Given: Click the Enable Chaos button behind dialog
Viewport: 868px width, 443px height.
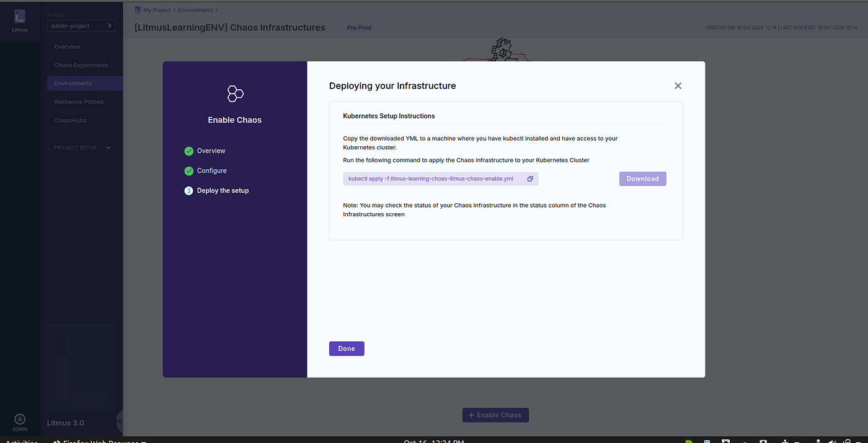Looking at the screenshot, I should pyautogui.click(x=495, y=415).
